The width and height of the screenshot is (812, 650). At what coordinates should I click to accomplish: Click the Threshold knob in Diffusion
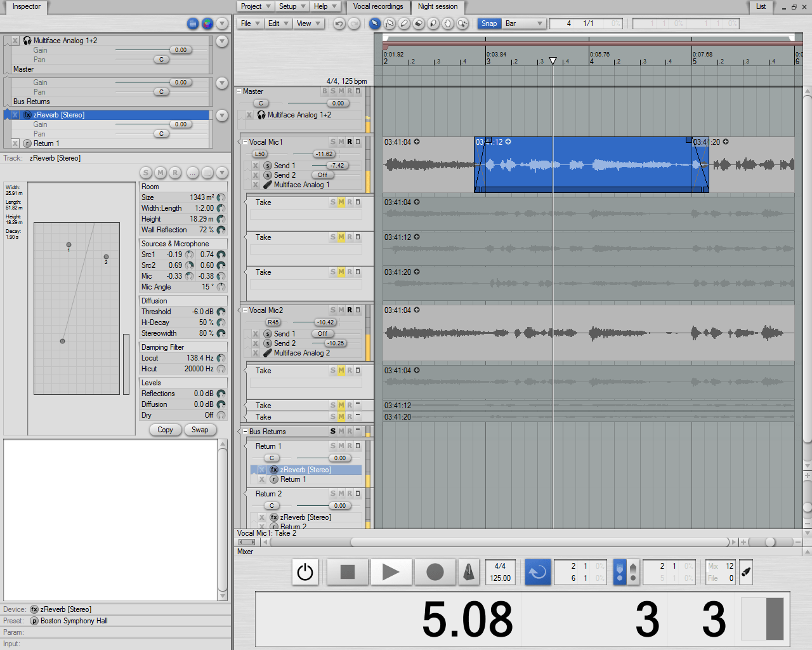point(221,312)
